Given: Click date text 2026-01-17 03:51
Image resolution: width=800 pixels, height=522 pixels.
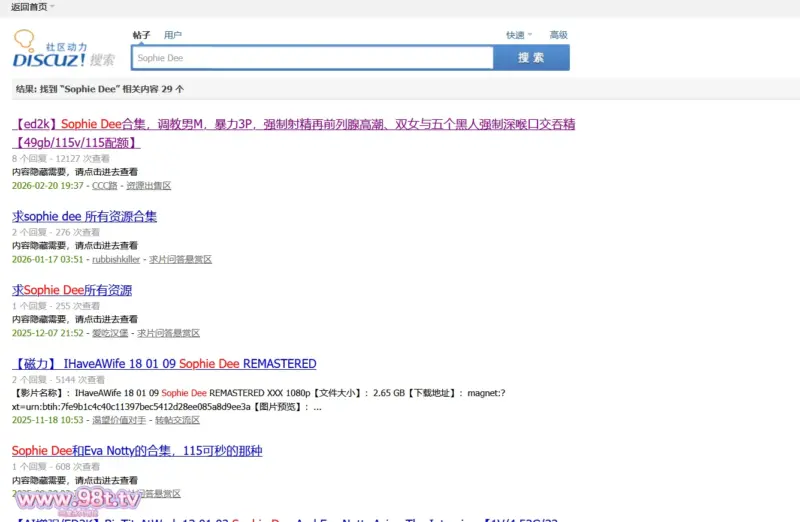Looking at the screenshot, I should 47,259.
